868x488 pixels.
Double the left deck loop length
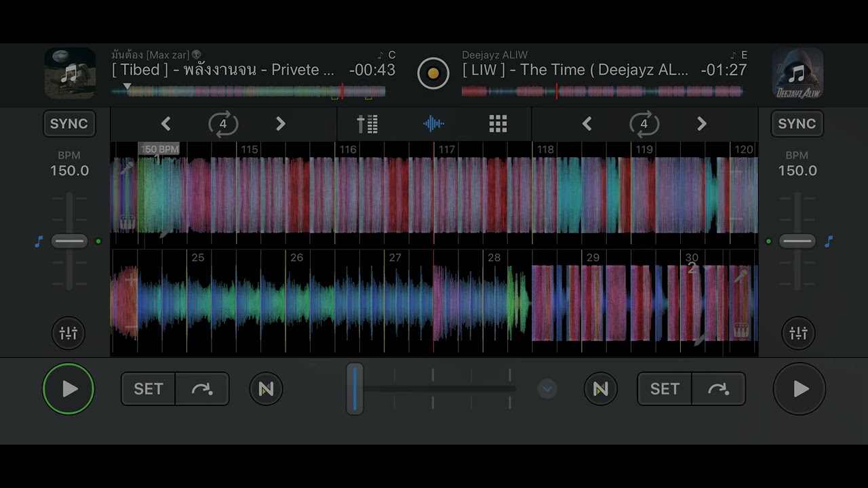[x=281, y=124]
